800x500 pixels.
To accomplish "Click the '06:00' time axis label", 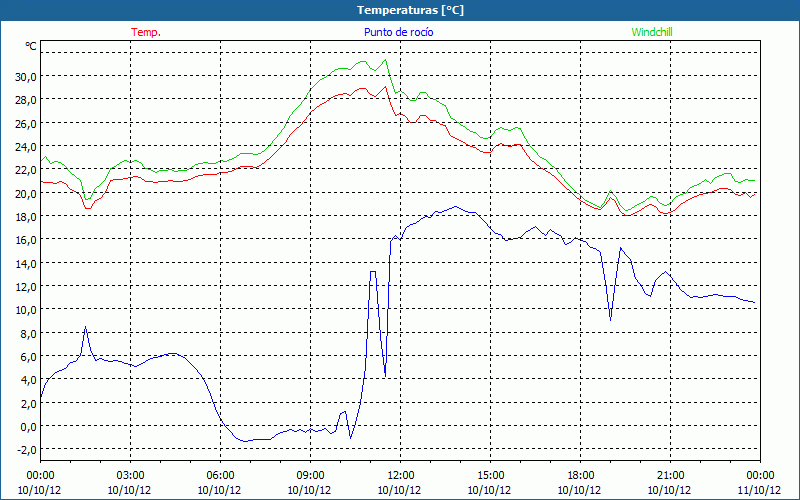I will click(220, 476).
